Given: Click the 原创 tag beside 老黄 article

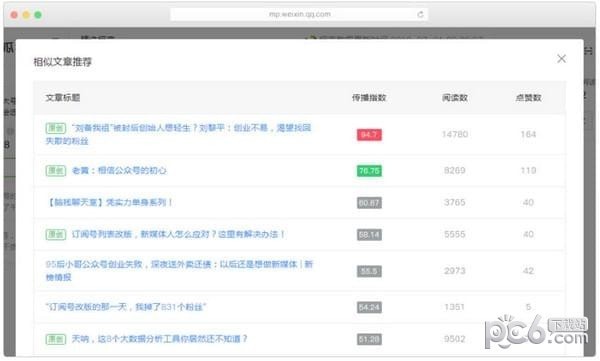Looking at the screenshot, I should (x=56, y=170).
